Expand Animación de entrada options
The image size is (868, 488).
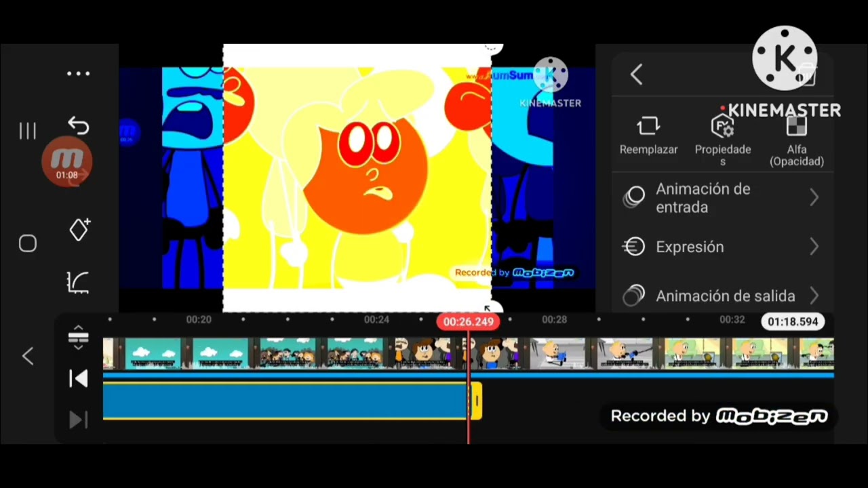[722, 198]
